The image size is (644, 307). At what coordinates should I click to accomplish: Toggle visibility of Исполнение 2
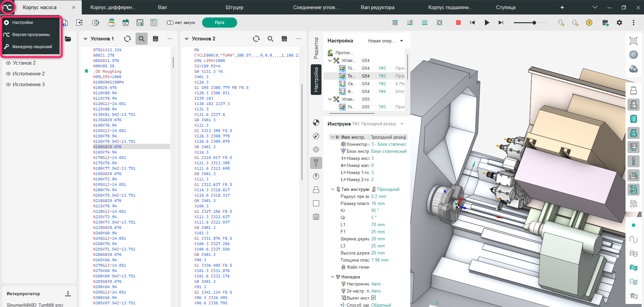tap(8, 74)
